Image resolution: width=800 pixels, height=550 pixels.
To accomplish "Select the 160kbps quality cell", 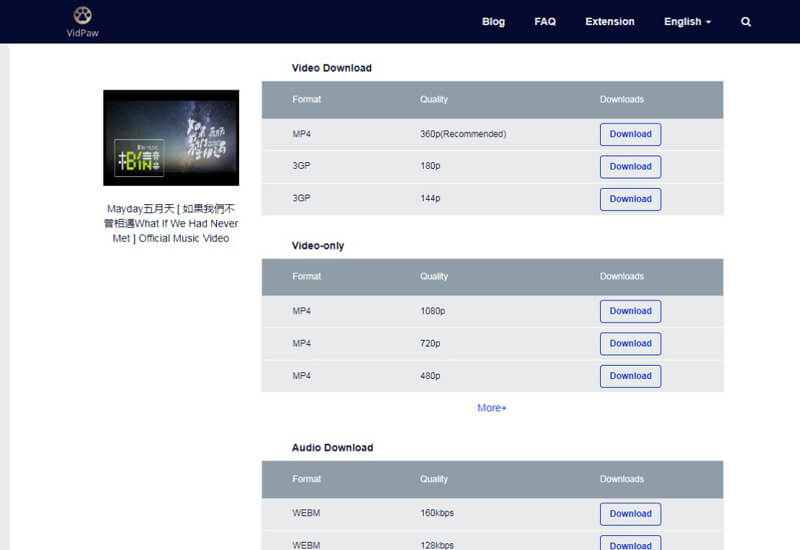I will [x=437, y=513].
